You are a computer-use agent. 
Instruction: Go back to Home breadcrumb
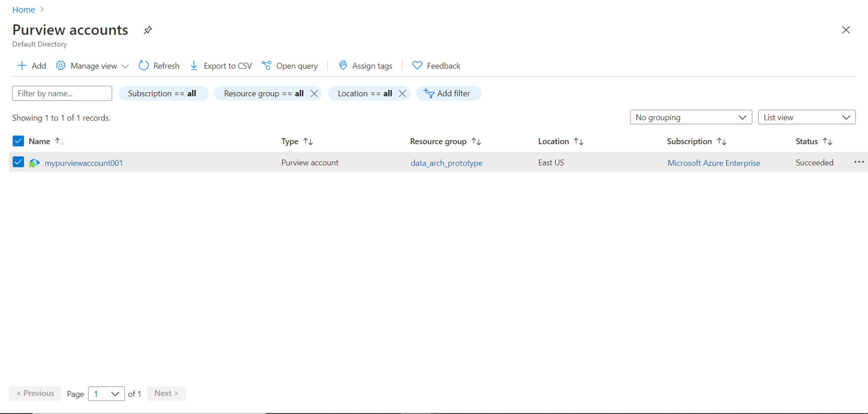pos(23,10)
